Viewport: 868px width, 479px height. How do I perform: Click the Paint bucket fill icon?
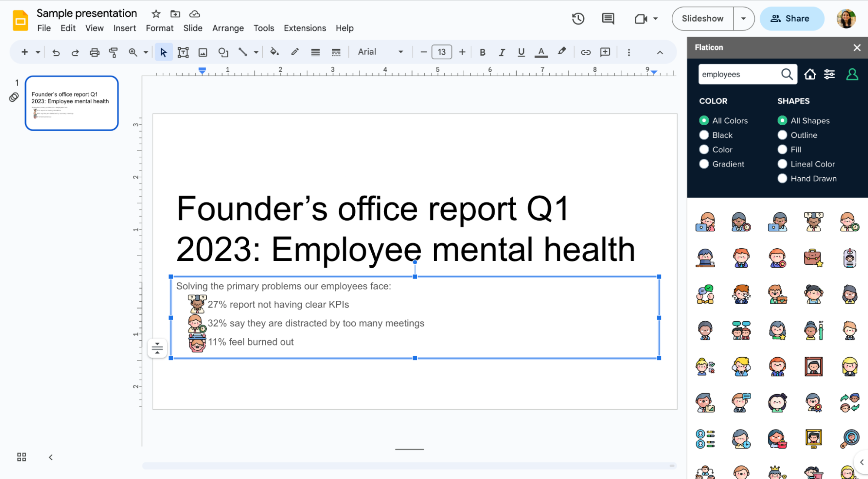coord(274,52)
